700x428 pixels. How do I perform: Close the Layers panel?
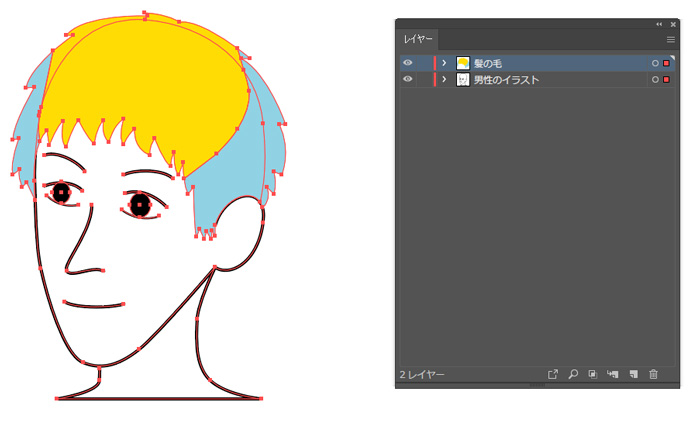pyautogui.click(x=673, y=25)
